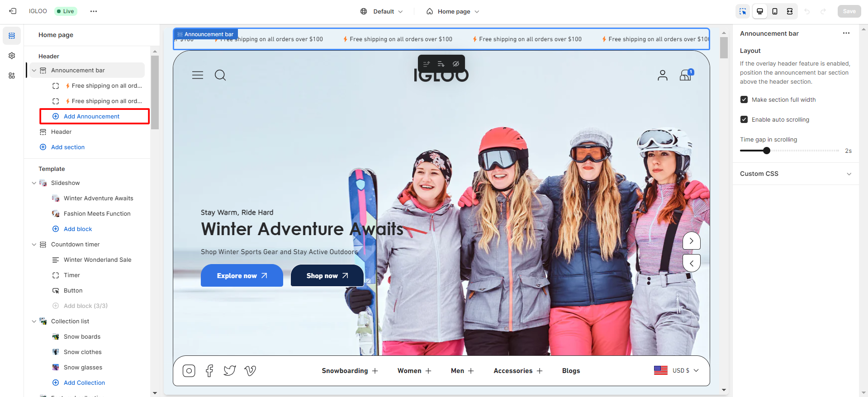Uncheck Make section full width
This screenshot has height=397, width=868.
(744, 99)
